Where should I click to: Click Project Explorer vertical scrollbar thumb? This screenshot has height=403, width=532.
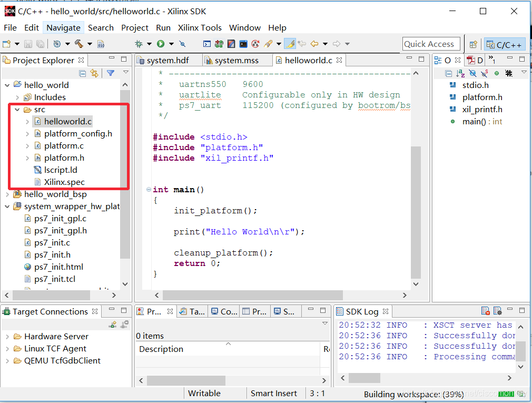click(x=125, y=174)
